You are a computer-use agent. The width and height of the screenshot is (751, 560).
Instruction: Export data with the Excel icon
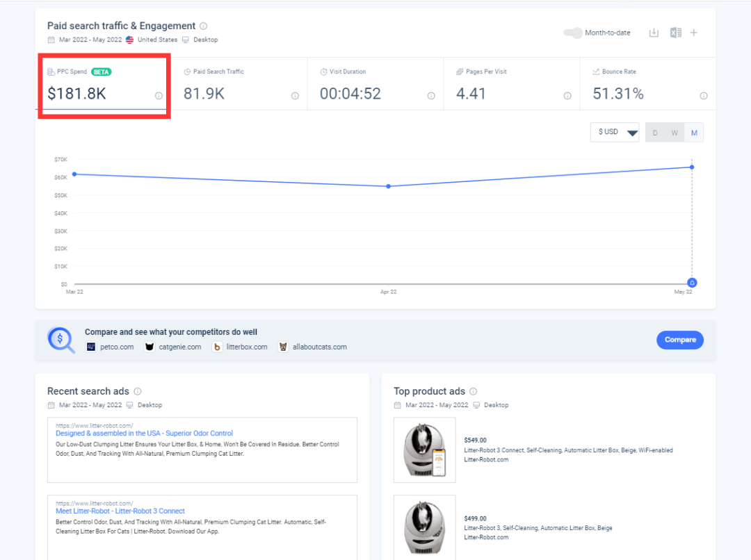[x=675, y=33]
